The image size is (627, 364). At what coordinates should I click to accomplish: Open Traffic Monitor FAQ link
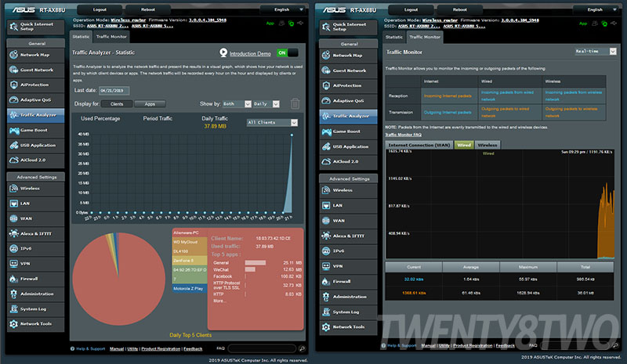403,135
